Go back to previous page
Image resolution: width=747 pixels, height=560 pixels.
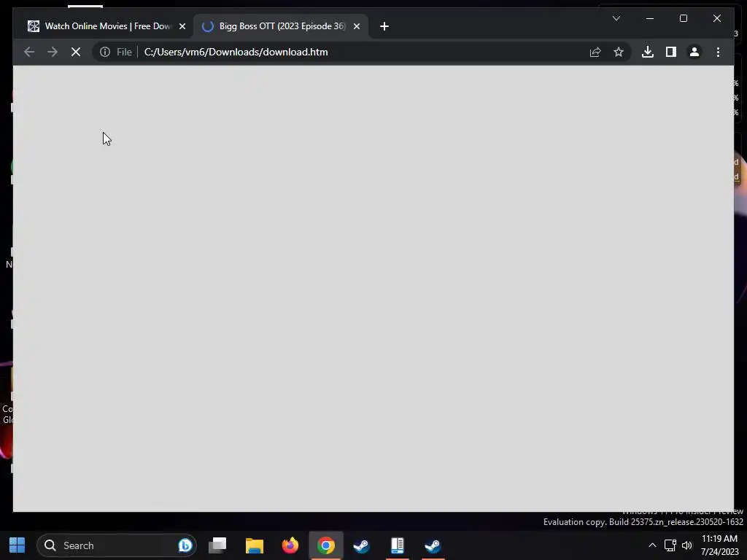29,52
